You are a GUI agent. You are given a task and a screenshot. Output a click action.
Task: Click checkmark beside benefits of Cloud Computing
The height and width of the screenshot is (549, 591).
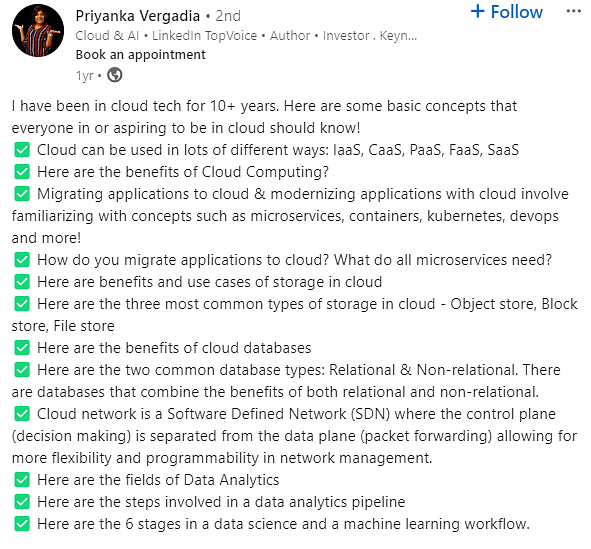click(22, 172)
